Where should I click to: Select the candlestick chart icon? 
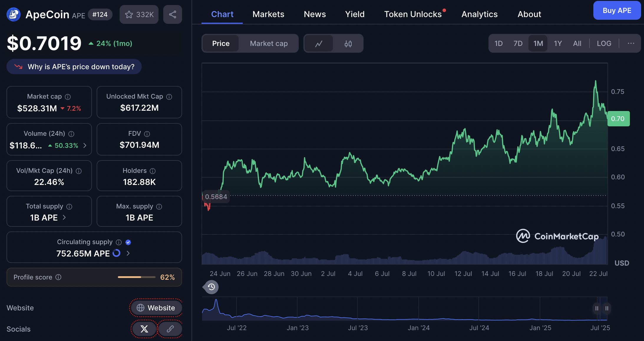(x=348, y=44)
